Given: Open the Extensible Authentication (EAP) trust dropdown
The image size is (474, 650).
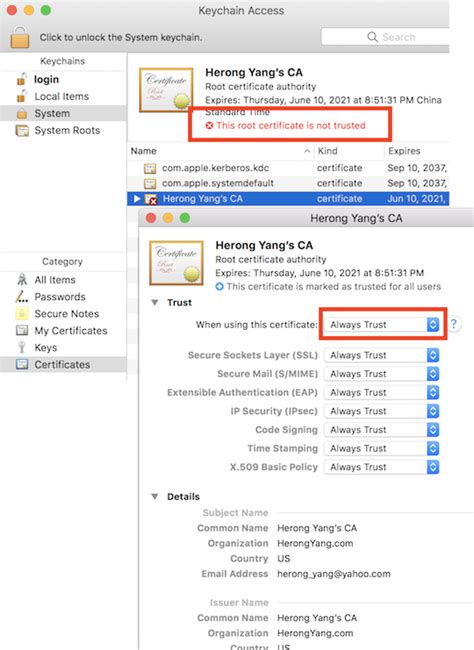Looking at the screenshot, I should click(382, 393).
